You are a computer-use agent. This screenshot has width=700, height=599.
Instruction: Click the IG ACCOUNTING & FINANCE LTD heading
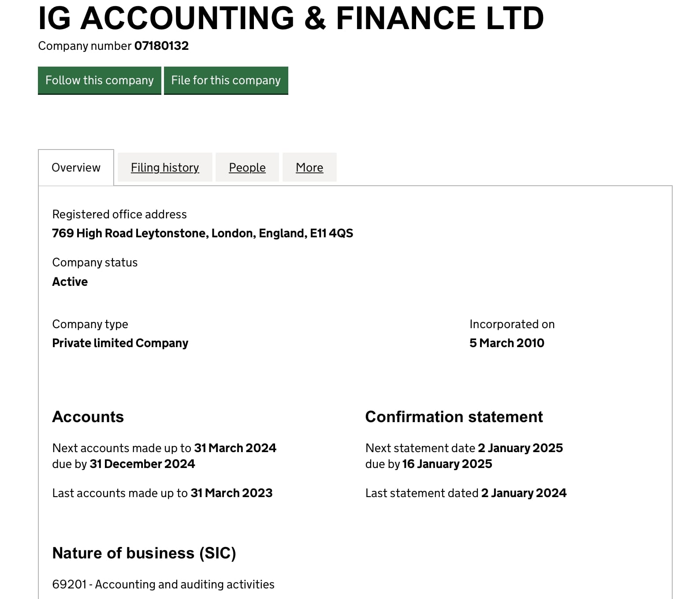click(291, 18)
